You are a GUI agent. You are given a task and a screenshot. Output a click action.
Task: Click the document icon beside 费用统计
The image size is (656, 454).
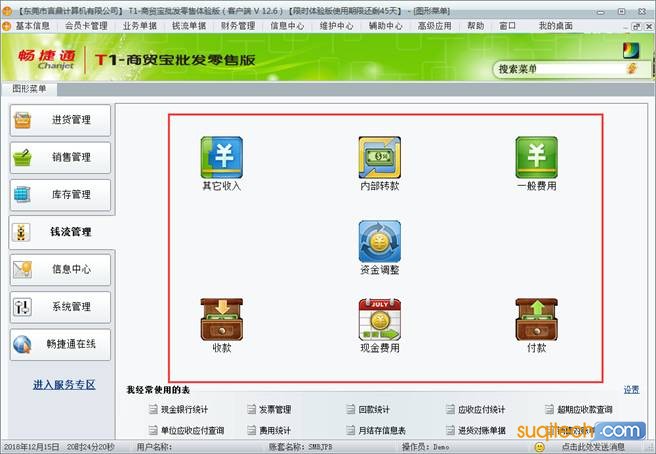[251, 430]
